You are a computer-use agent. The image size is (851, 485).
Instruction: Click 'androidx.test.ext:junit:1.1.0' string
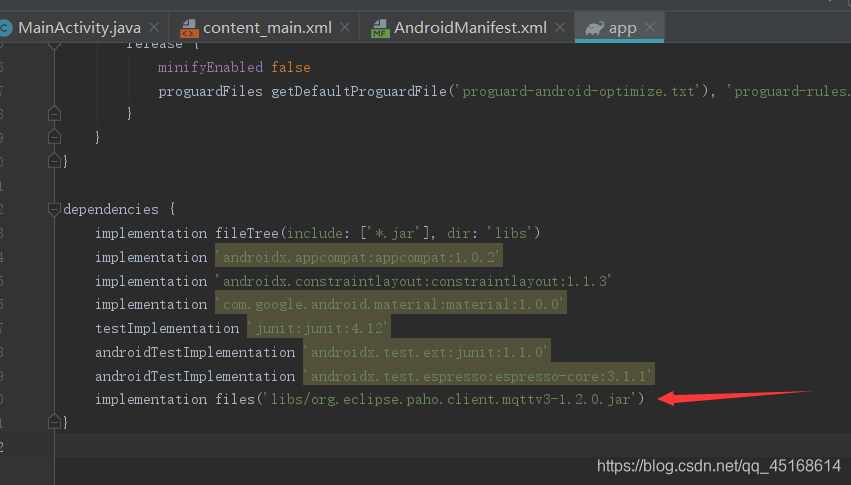point(427,352)
